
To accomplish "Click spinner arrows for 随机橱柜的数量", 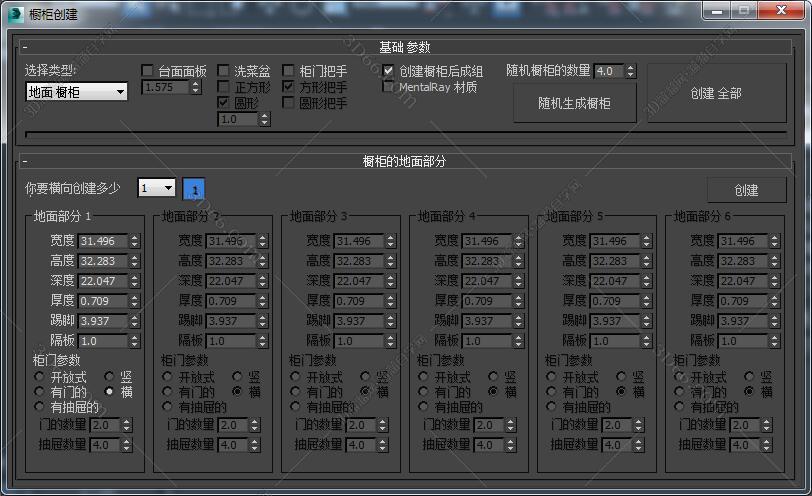I will (630, 71).
